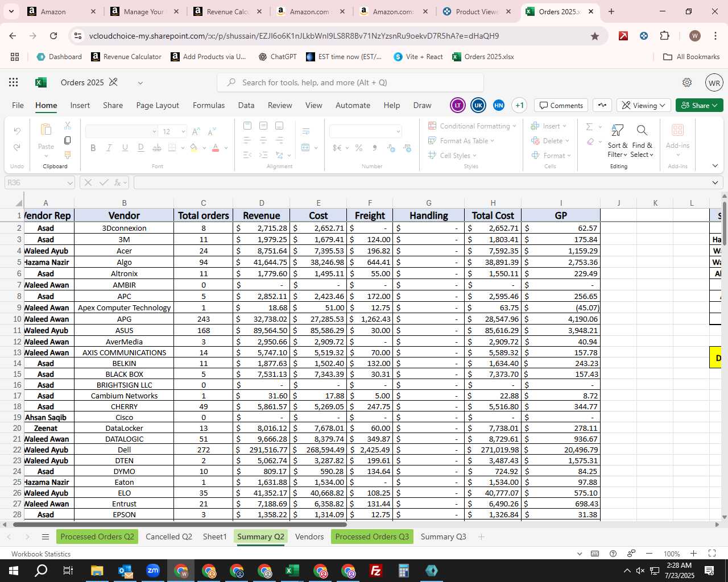Open the settings gear icon

pos(687,82)
